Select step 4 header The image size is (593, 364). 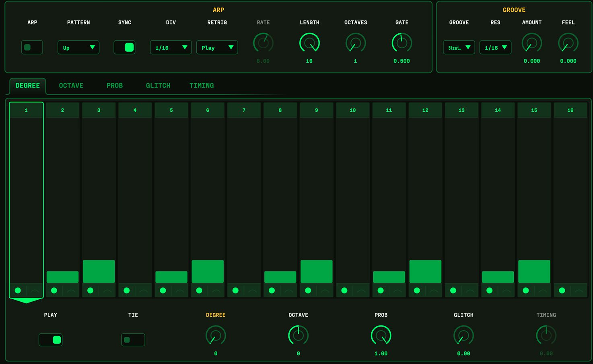[x=135, y=110]
